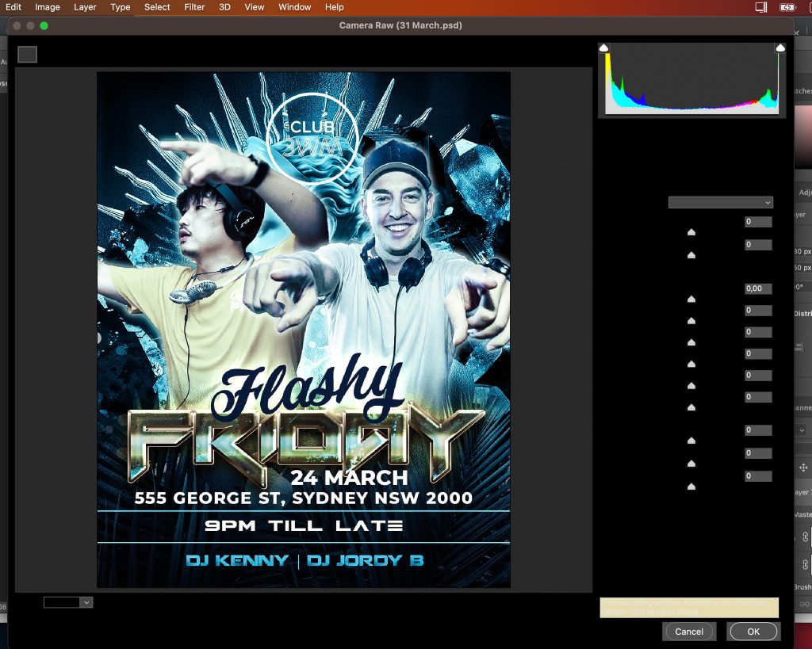Open the Filter menu
812x649 pixels.
(194, 7)
